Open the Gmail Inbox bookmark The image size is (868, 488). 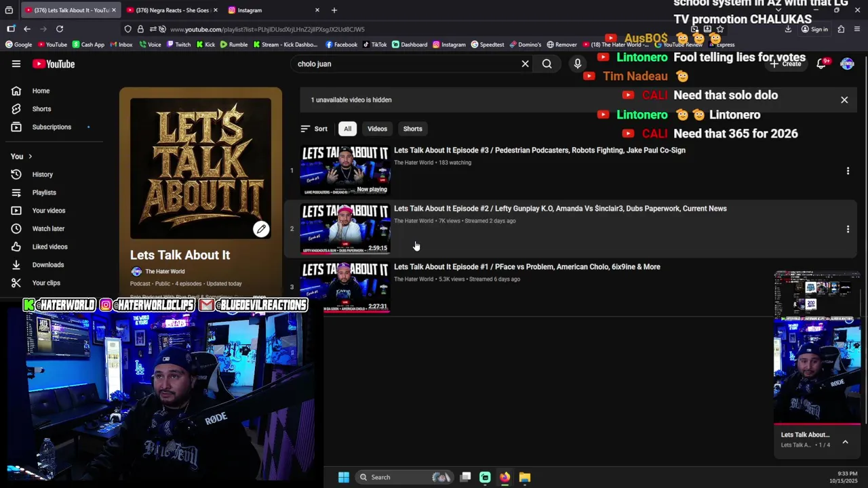pos(121,45)
